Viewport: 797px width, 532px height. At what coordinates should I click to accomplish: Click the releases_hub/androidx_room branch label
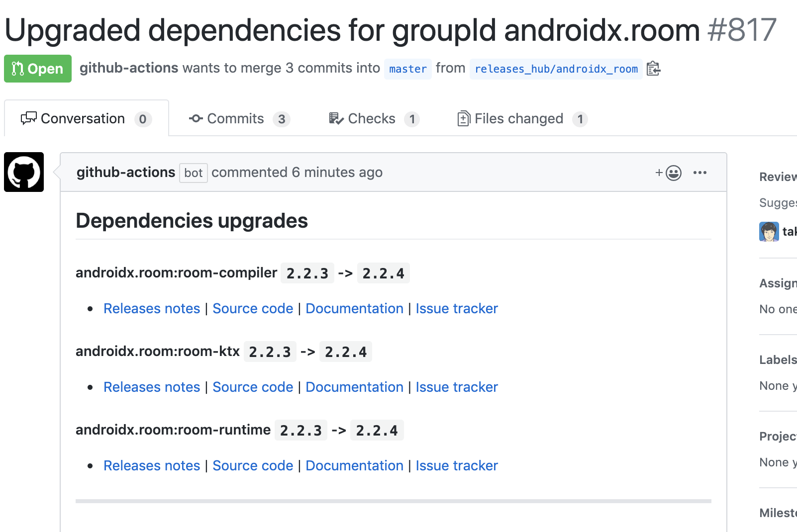[x=556, y=69]
